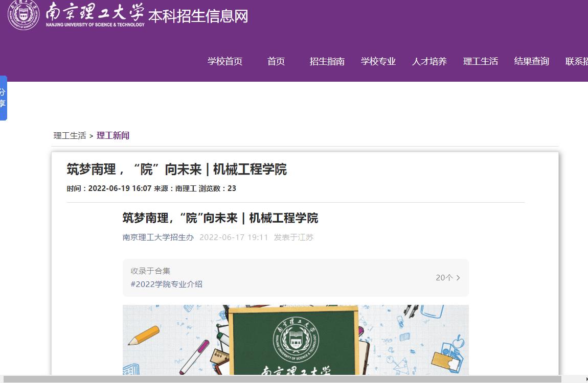Viewport: 588px width, 383px height.
Task: Select 学校专业 in the navigation
Action: 378,61
